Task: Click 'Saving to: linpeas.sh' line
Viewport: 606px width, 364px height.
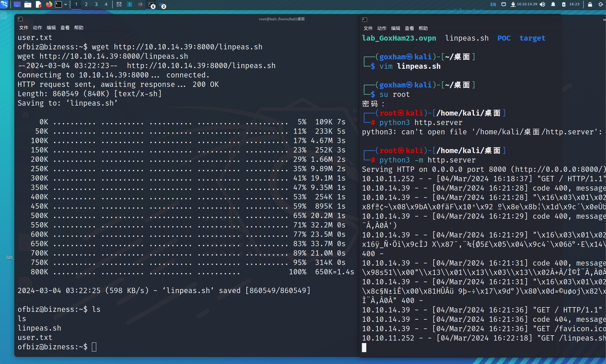Action: pyautogui.click(x=68, y=103)
